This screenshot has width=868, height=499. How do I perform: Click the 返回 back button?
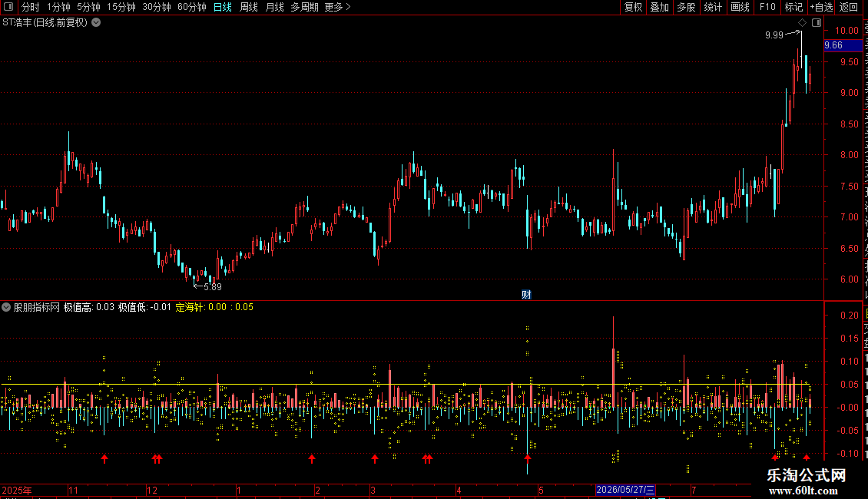pyautogui.click(x=849, y=7)
